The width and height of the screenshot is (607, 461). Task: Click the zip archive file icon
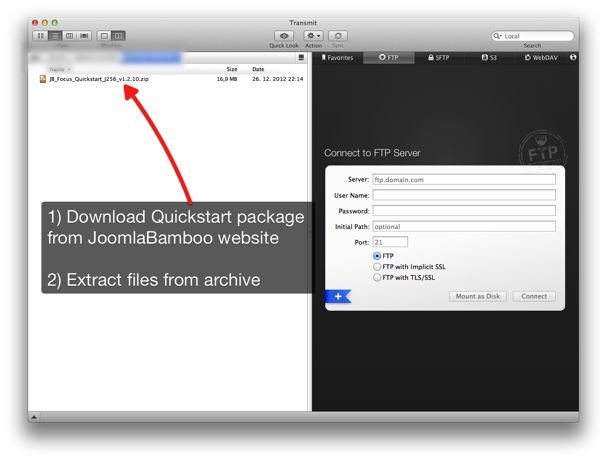tap(43, 79)
